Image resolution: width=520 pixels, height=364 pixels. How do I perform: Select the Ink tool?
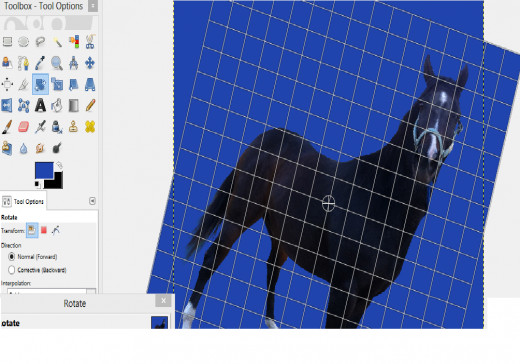click(57, 127)
